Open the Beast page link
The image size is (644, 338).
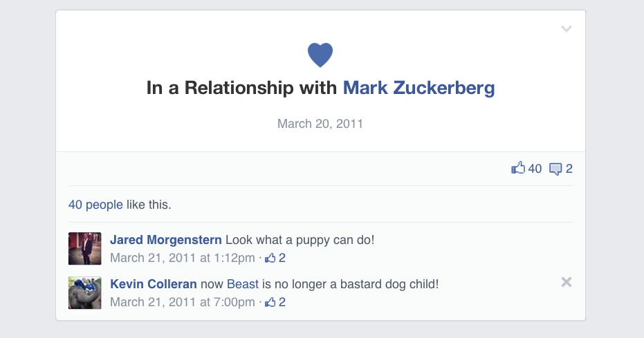point(243,284)
